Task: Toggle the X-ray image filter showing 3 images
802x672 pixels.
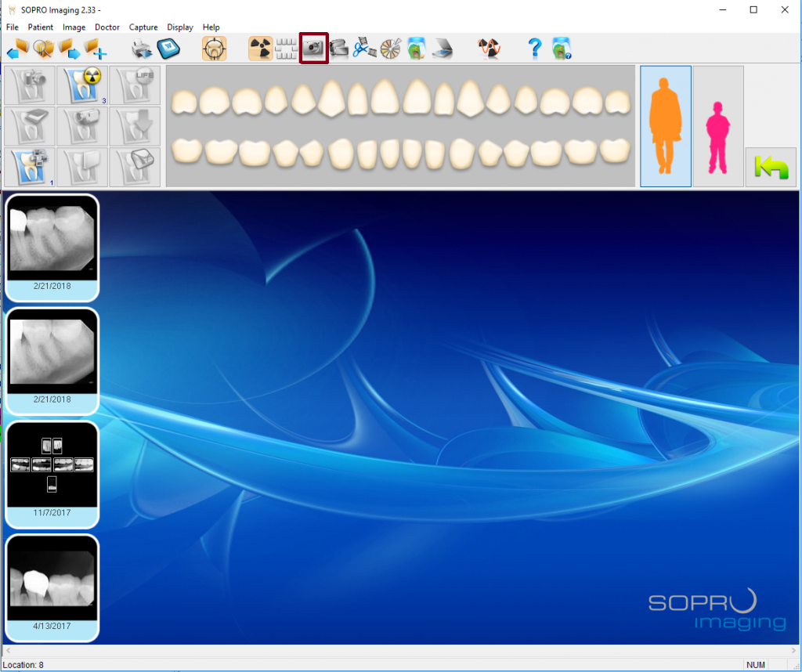Action: 82,85
